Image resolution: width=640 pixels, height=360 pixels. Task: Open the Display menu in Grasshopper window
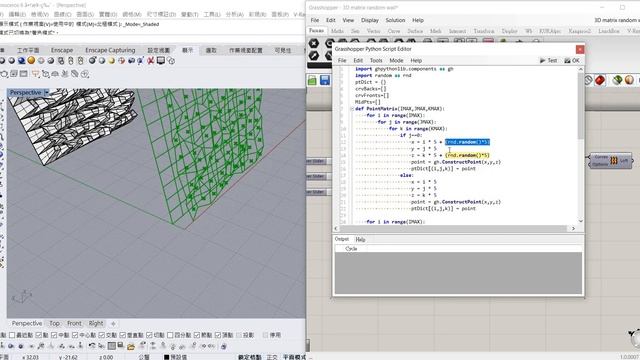pos(370,20)
